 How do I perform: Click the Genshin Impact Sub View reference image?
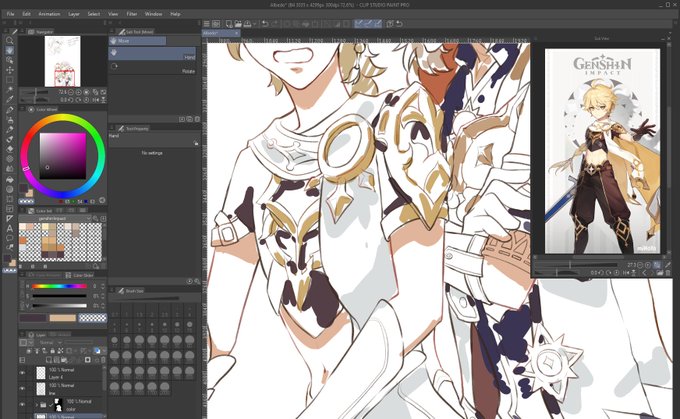602,151
